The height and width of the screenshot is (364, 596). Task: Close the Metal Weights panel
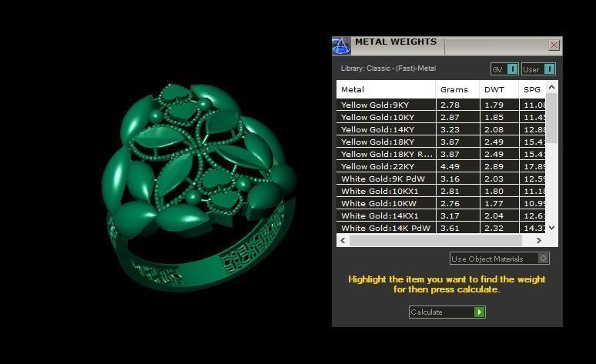[x=554, y=45]
